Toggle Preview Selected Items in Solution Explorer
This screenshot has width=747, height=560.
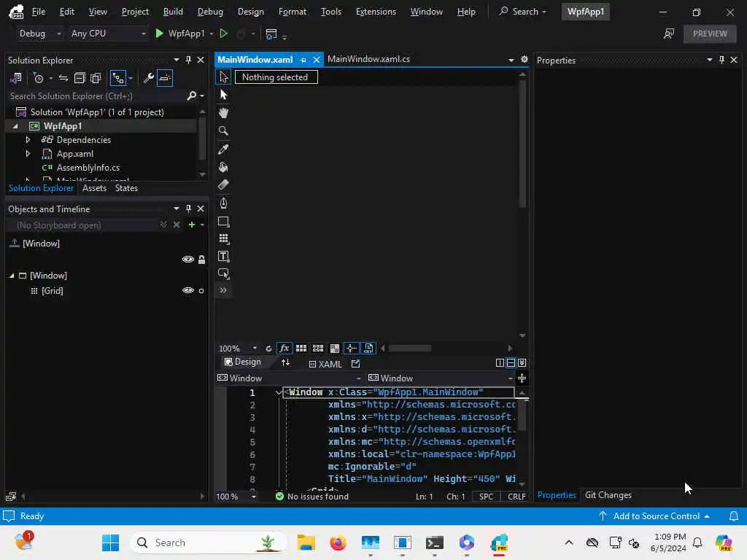pyautogui.click(x=165, y=78)
